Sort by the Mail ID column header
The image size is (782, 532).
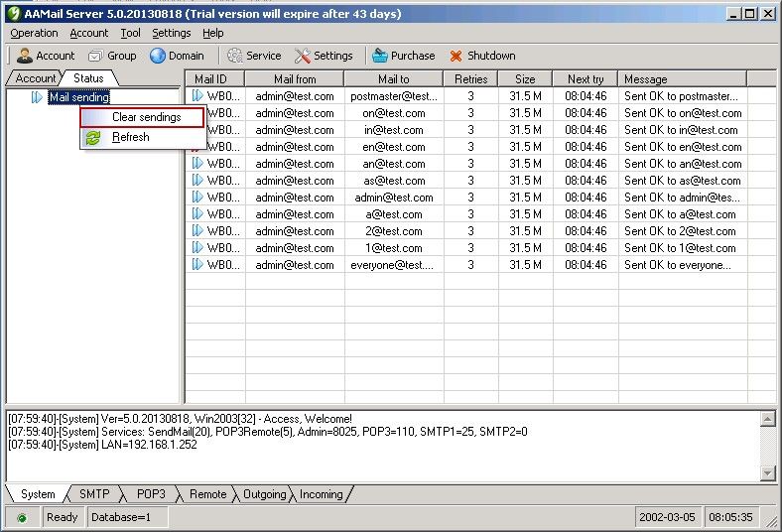[214, 78]
